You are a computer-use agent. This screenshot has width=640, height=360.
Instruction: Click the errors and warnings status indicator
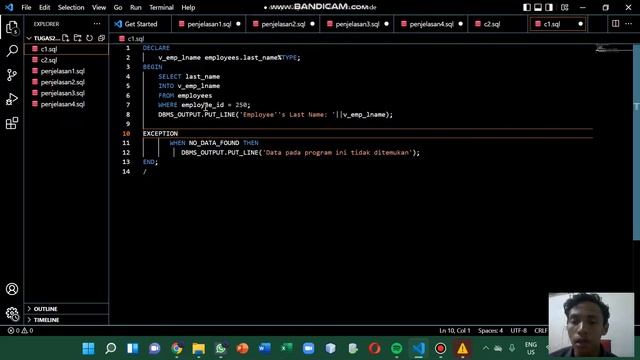(20, 331)
